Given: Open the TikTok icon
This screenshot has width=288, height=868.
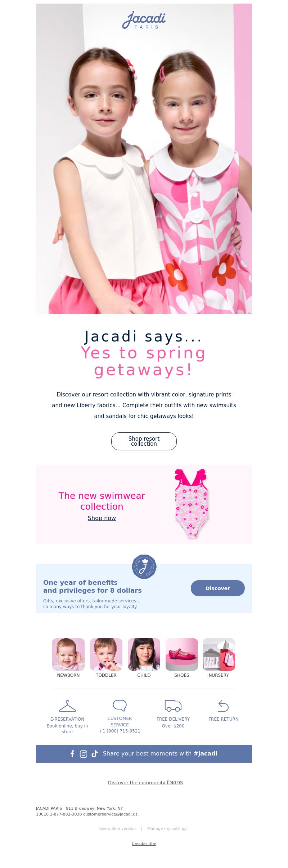Looking at the screenshot, I should click(95, 754).
